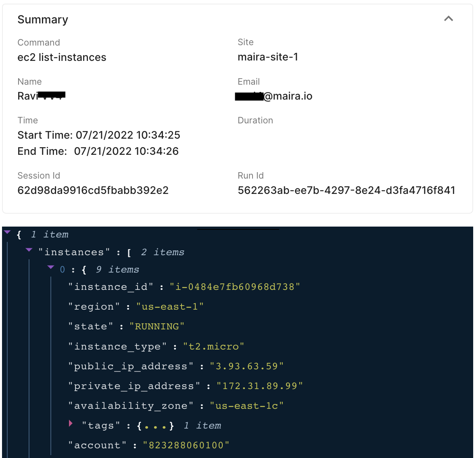Click the collapsed tags ellipsis braces
Screen dimensions: 476x458
(155, 426)
